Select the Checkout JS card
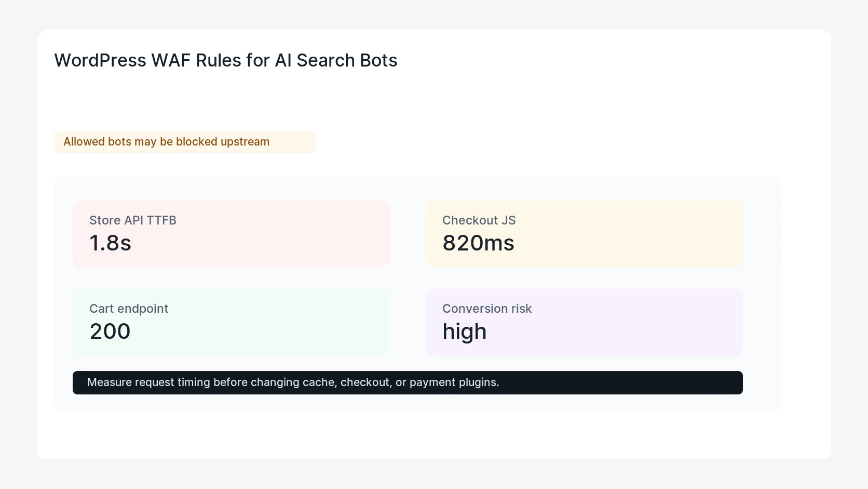Screen dimensions: 868x489 point(584,234)
